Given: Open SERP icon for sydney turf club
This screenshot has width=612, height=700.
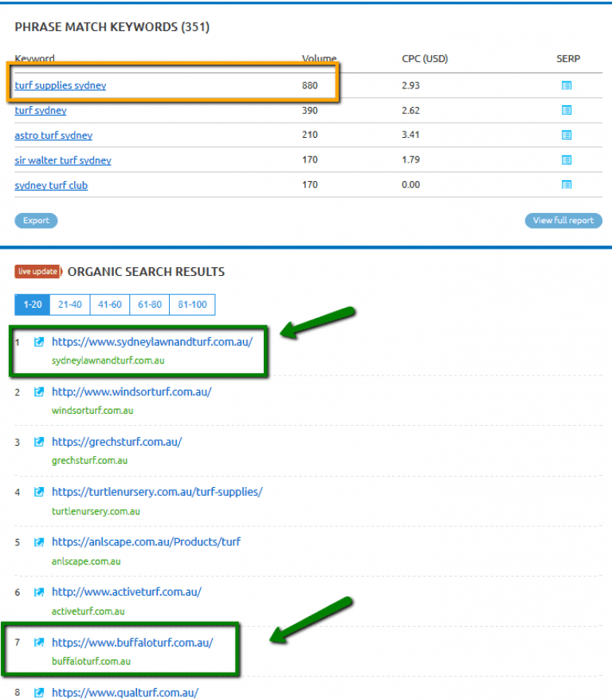Looking at the screenshot, I should click(566, 184).
